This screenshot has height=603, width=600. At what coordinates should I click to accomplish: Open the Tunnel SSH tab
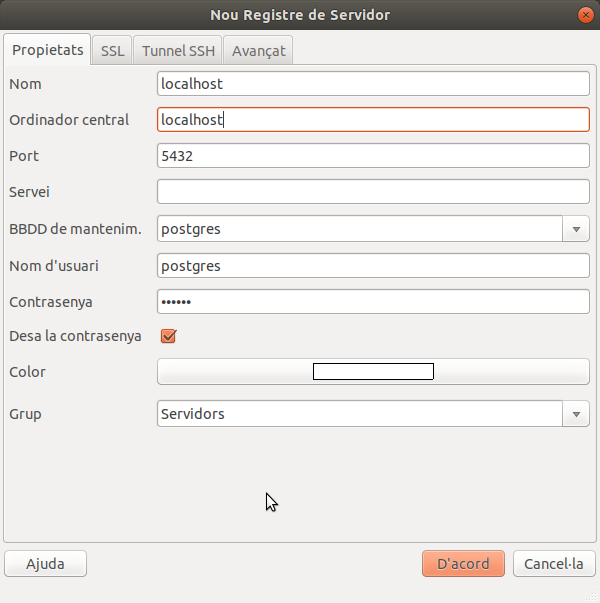pos(178,50)
